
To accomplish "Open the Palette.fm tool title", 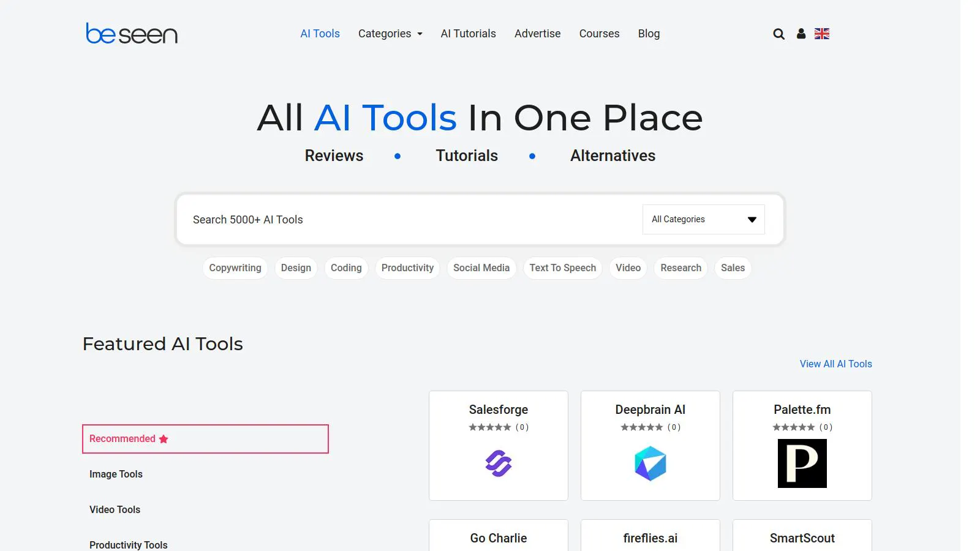I will [802, 410].
